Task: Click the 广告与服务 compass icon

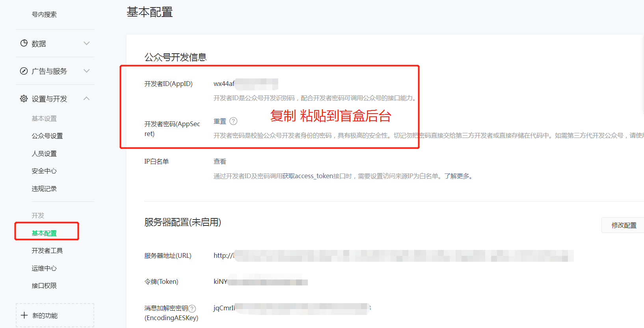Action: (24, 71)
